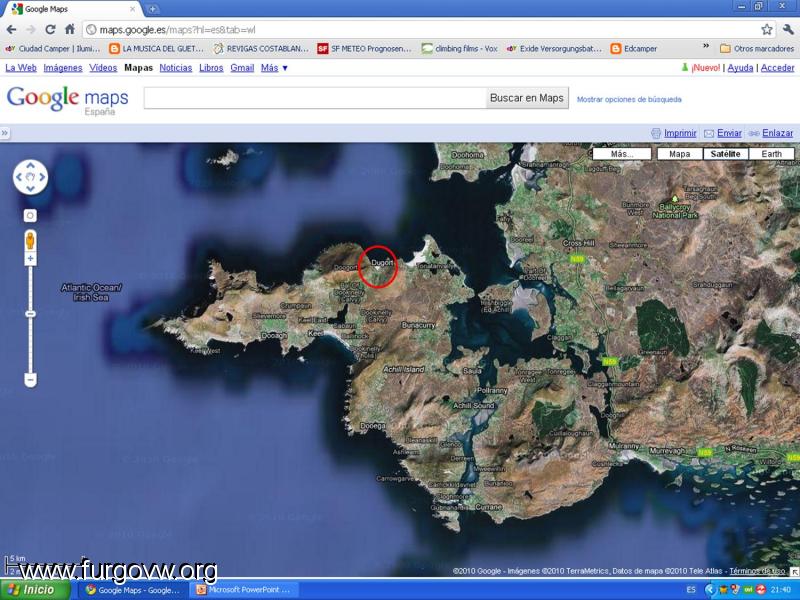
Task: Zoom out with the minus button
Action: (30, 380)
